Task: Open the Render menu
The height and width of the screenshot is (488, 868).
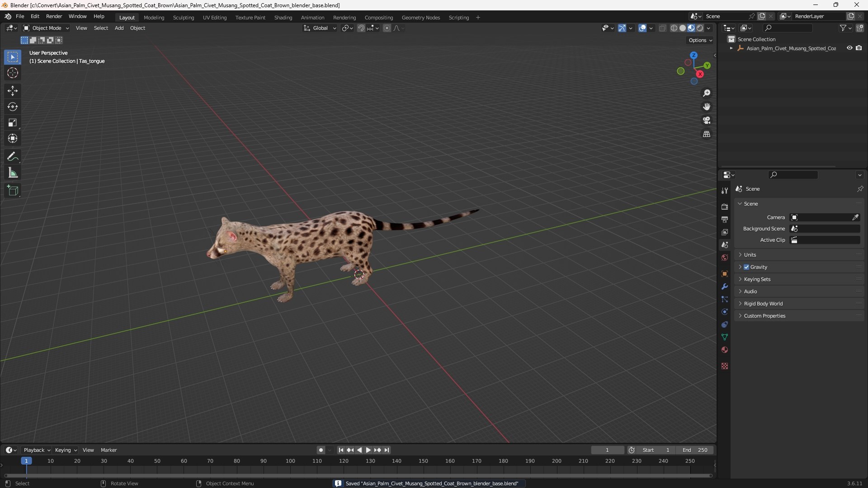Action: (54, 16)
